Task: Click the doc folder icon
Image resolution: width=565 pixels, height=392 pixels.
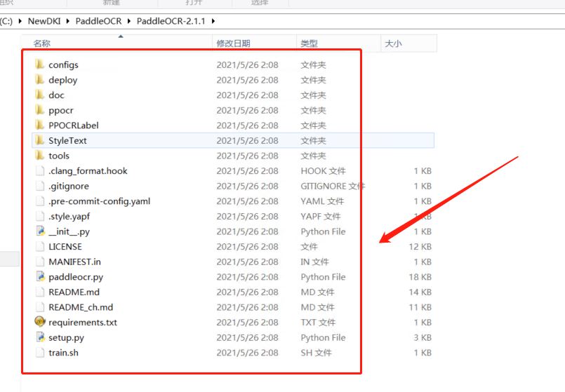Action: click(39, 95)
